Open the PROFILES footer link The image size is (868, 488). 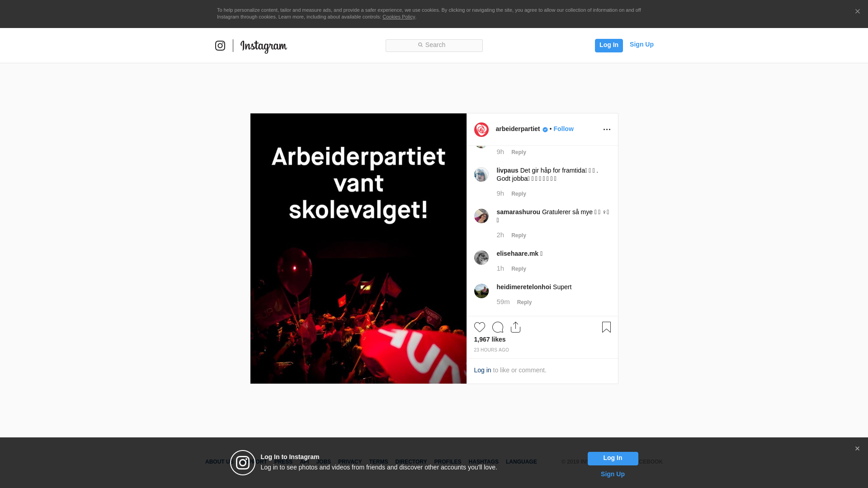tap(448, 462)
